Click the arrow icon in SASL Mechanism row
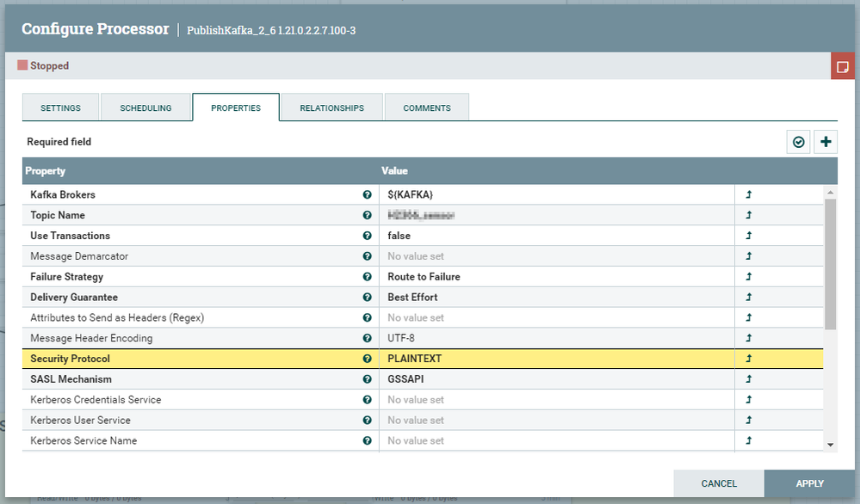The height and width of the screenshot is (504, 860). pyautogui.click(x=749, y=379)
